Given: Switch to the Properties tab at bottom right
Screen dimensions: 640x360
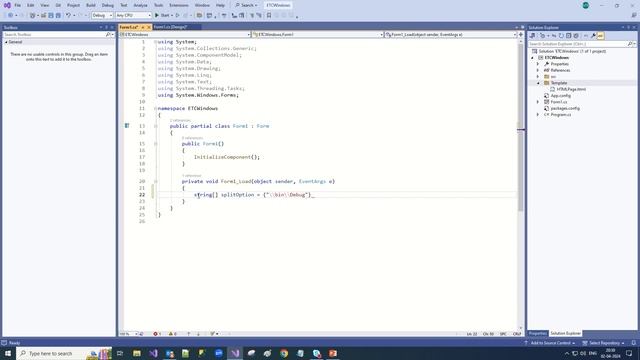Looking at the screenshot, I should point(538,333).
